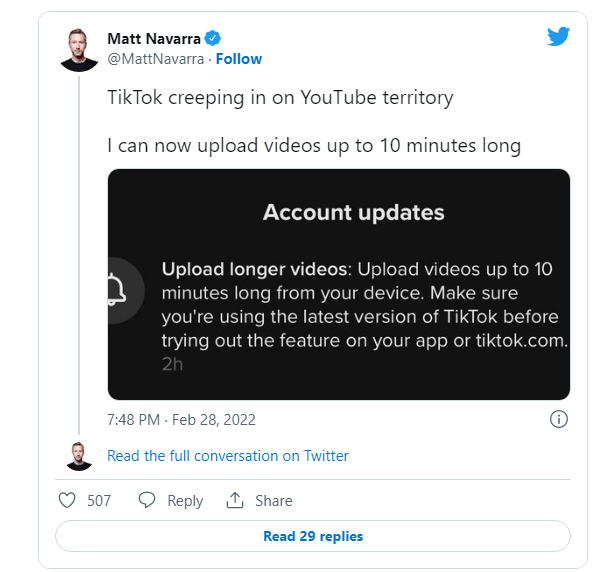Open the 7:48 PM Feb 28 timestamp
This screenshot has width=611, height=572.
182,420
